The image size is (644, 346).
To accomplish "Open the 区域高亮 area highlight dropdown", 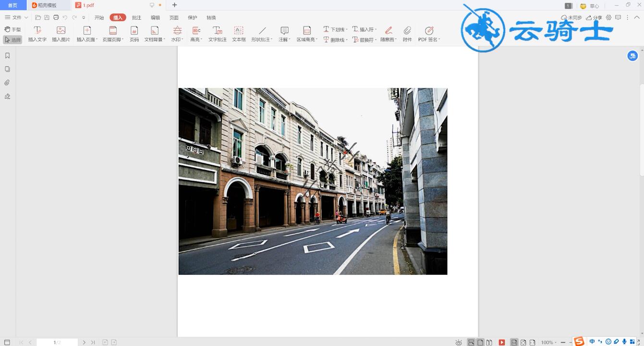I will (x=307, y=34).
